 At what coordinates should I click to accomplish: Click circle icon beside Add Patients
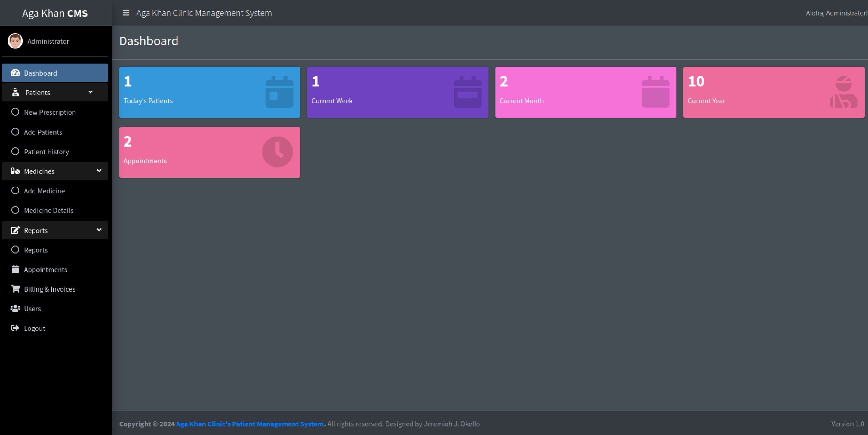pos(15,132)
